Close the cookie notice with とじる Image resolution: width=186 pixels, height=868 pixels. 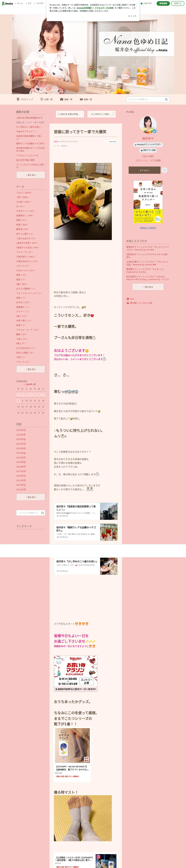[132, 16]
